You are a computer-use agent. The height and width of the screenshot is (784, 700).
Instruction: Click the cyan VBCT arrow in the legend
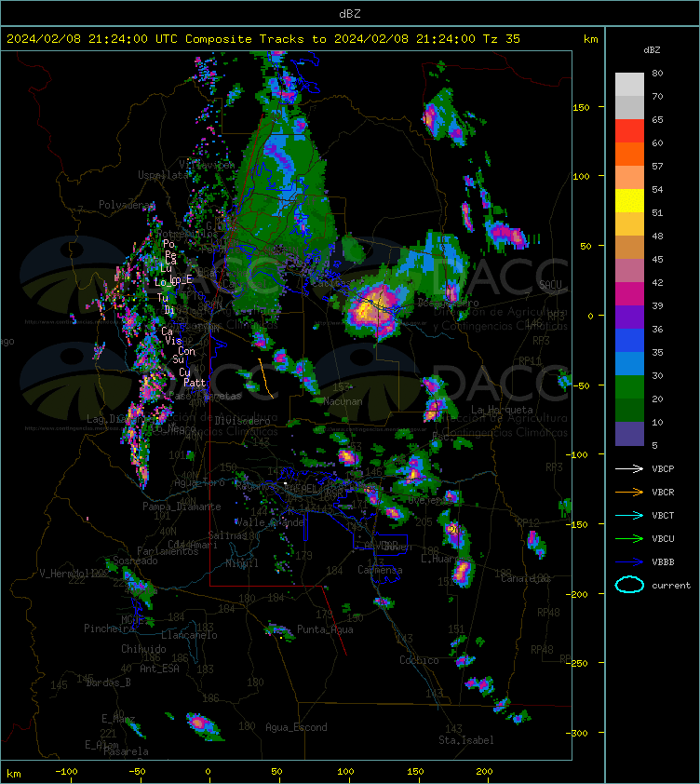[x=629, y=515]
